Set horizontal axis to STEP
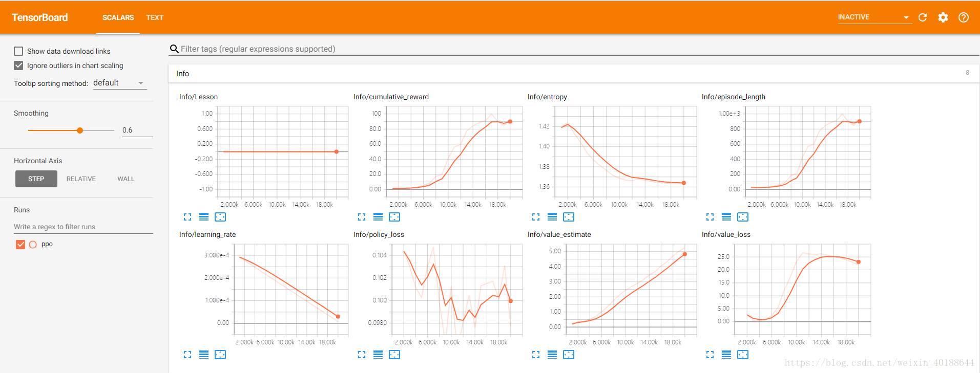 (36, 179)
